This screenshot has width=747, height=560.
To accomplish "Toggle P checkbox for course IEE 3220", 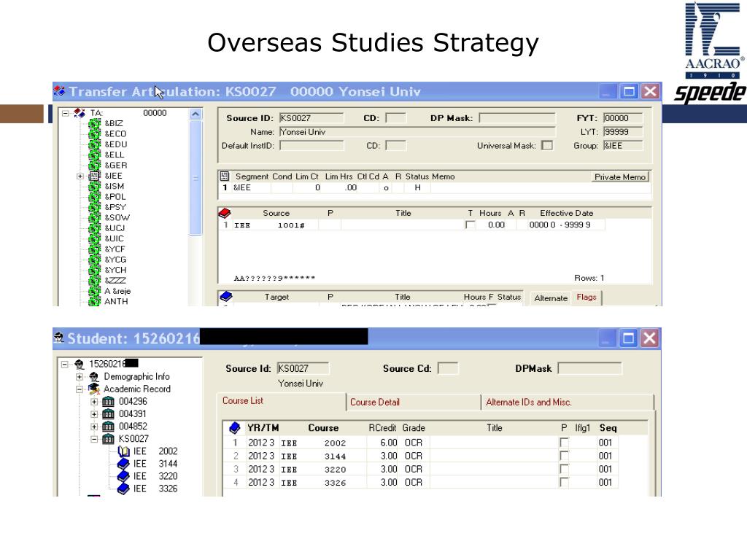I will point(564,469).
